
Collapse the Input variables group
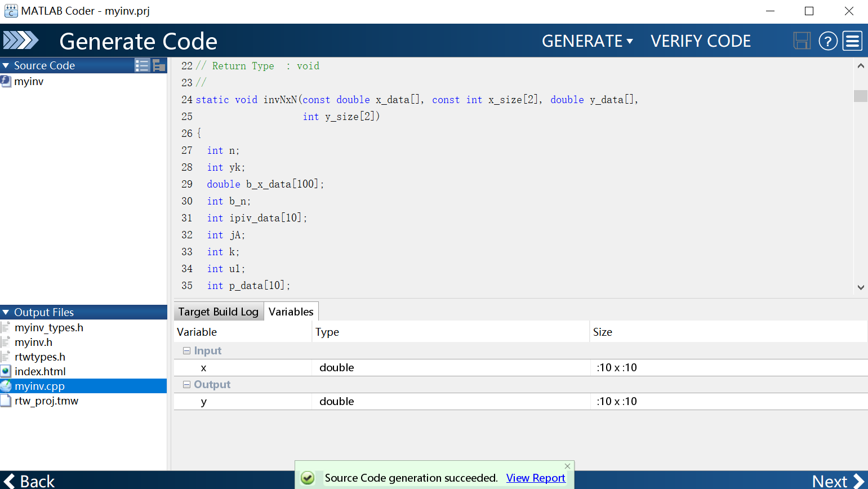tap(186, 350)
